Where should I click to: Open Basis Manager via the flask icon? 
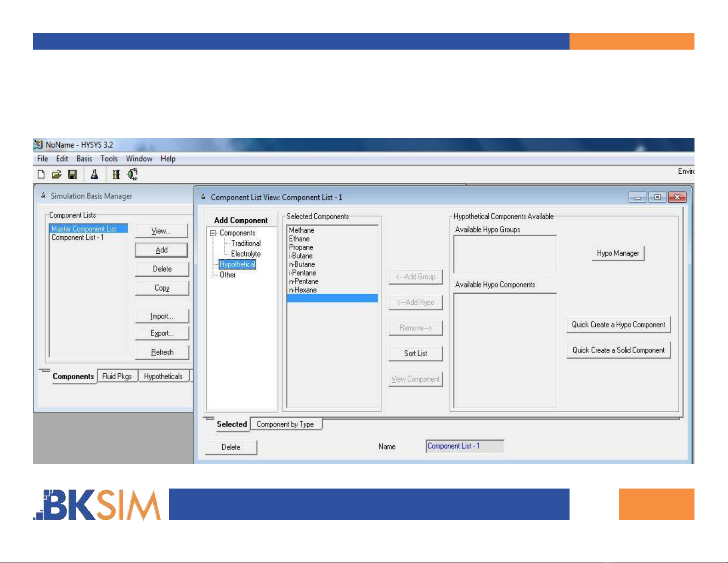click(x=94, y=175)
